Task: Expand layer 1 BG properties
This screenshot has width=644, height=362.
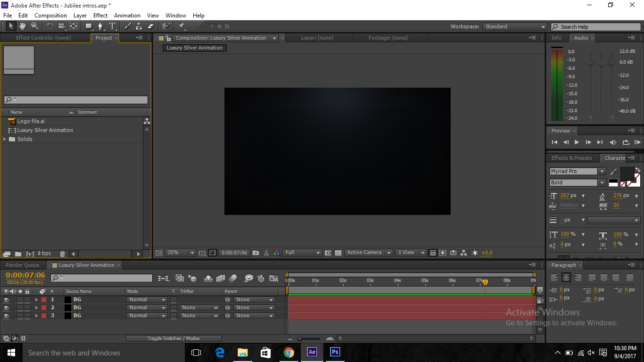Action: pyautogui.click(x=37, y=300)
